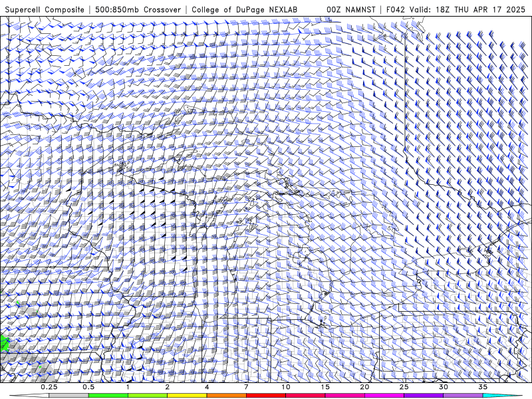Viewport: 532px width, 399px height.
Task: Select legend label 2 on the color scale
Action: pos(168,387)
